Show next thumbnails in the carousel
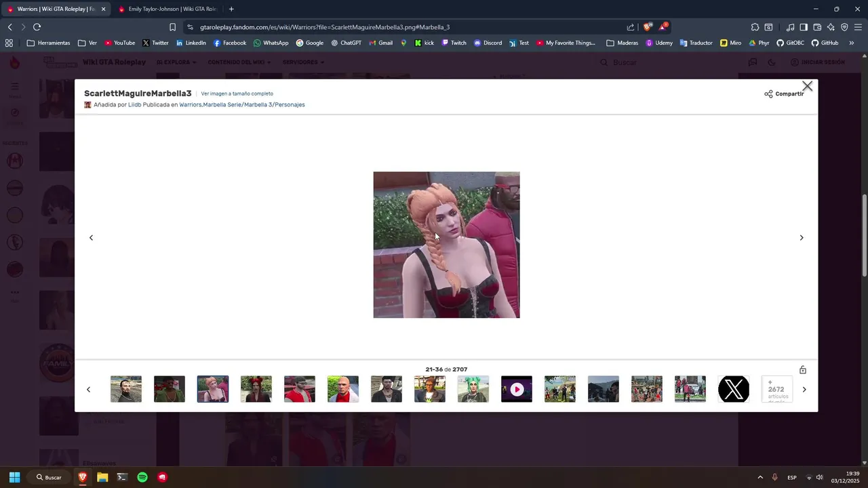 pos(804,390)
